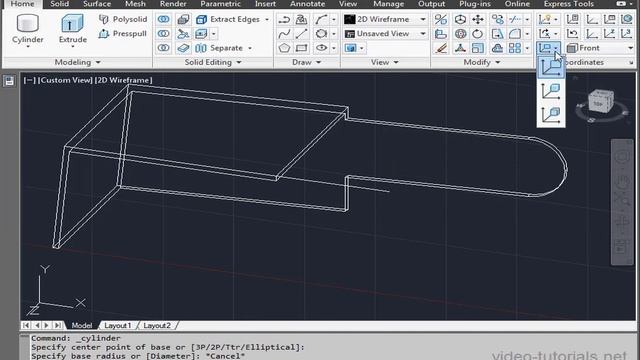Viewport: 640px width, 360px height.
Task: Click the last-tab arrow before the Model tab
Action: 58,325
